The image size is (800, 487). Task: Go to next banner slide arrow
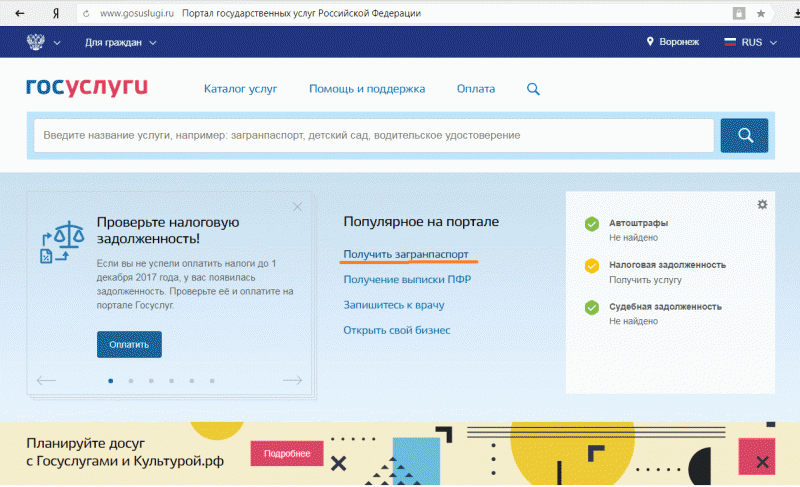point(292,380)
